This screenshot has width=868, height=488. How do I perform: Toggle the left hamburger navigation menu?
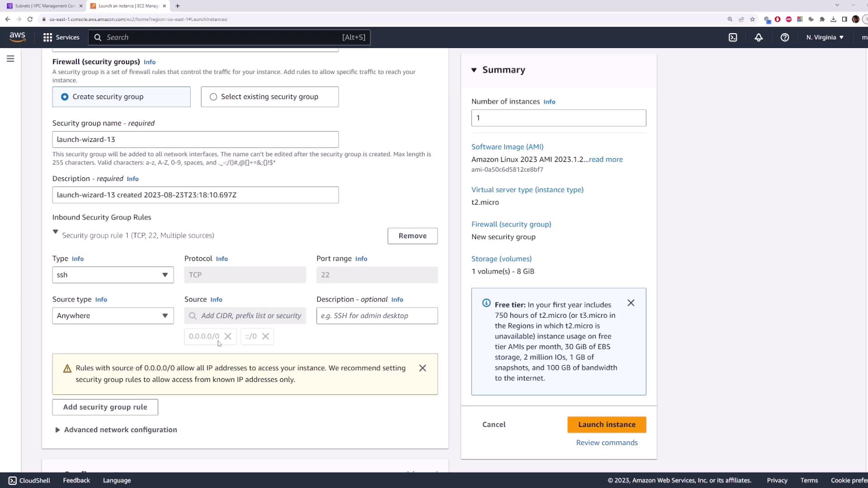(x=10, y=59)
